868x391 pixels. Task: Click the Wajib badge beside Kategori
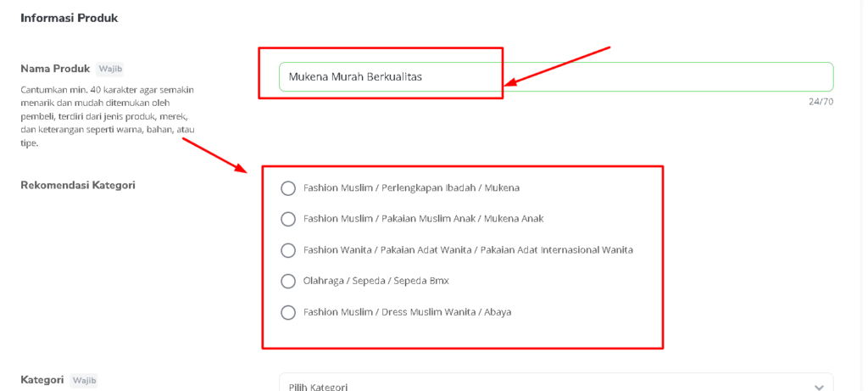[x=84, y=381]
